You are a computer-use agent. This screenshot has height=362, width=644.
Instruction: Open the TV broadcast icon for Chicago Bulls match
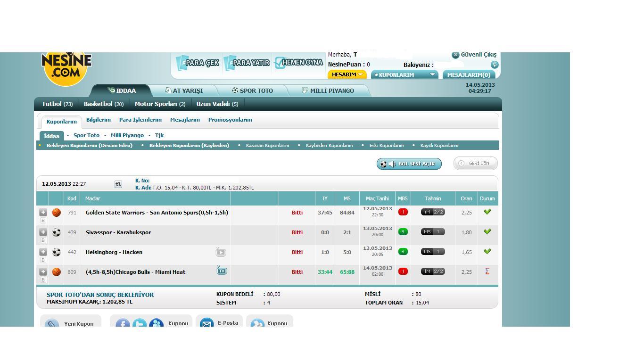(222, 271)
